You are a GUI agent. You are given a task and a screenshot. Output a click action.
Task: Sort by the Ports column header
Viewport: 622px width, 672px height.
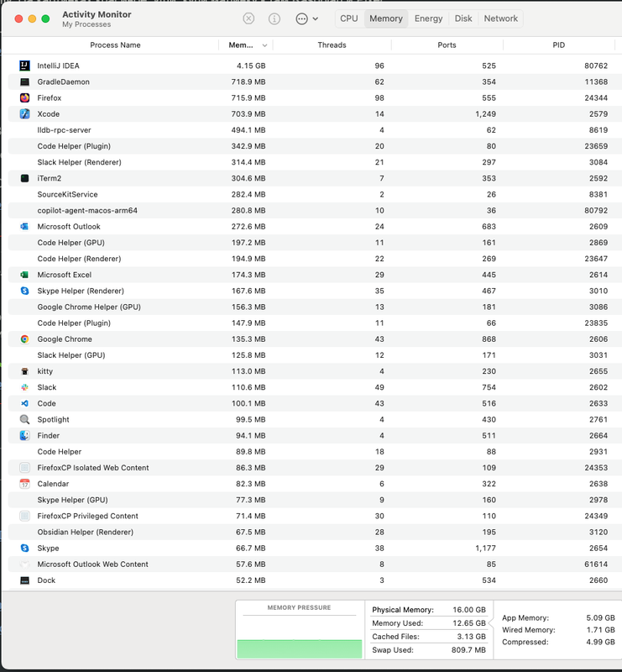point(447,45)
